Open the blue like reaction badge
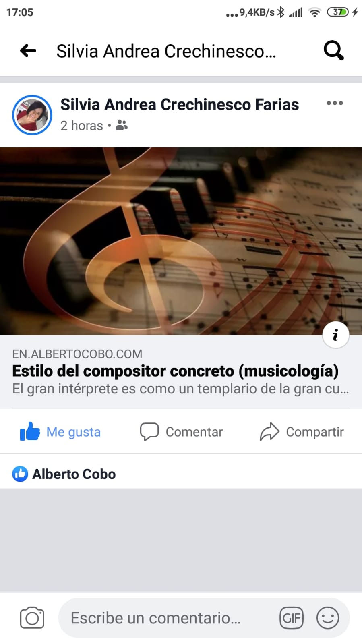Screen dimensions: 362x644 coord(20,474)
